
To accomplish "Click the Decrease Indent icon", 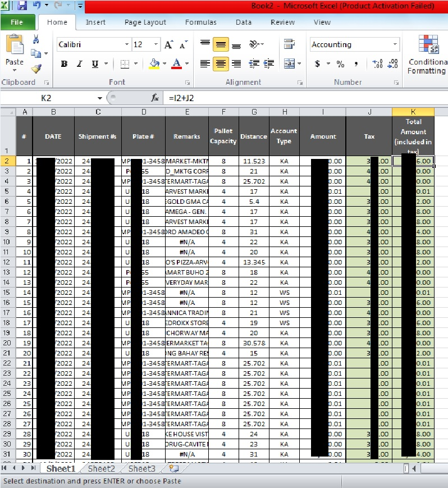I will click(254, 63).
